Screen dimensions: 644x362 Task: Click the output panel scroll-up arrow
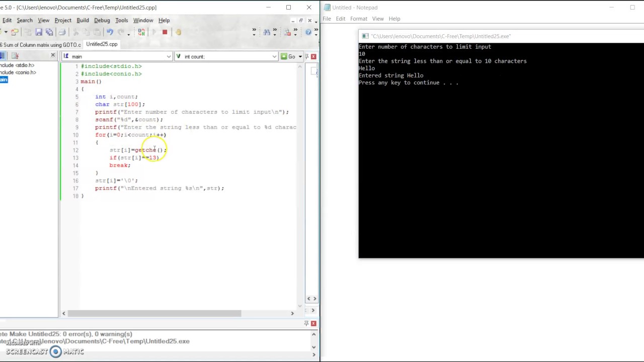pyautogui.click(x=313, y=334)
